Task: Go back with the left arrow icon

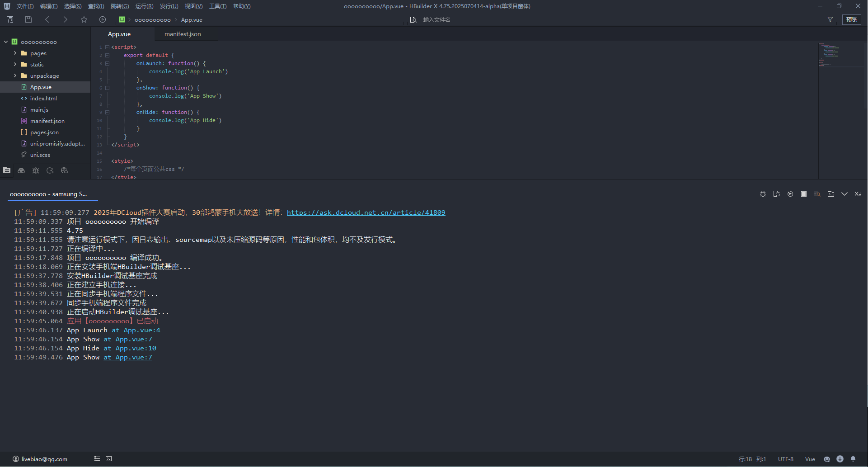Action: point(47,19)
